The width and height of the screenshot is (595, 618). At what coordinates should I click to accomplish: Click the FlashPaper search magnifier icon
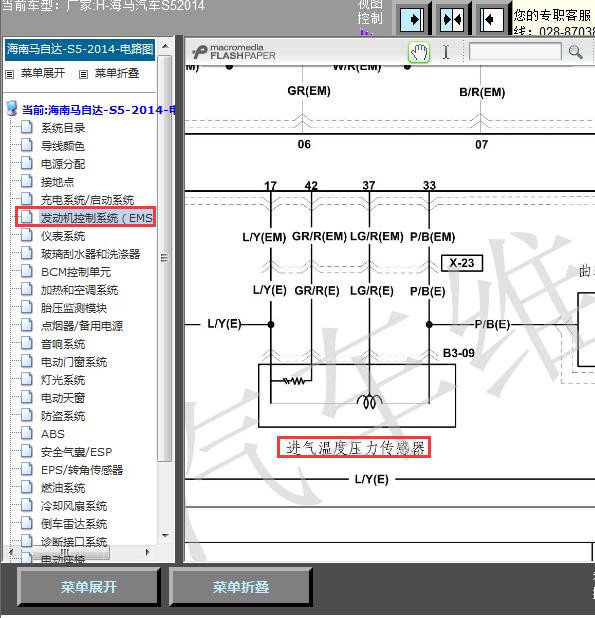pyautogui.click(x=575, y=52)
